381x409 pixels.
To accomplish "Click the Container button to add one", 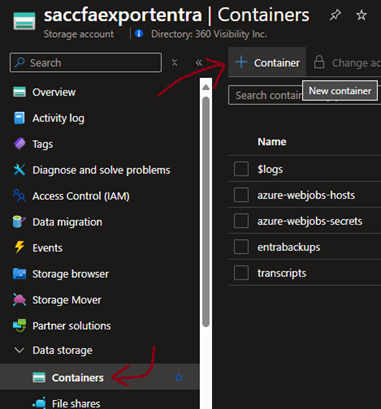I will (x=267, y=62).
